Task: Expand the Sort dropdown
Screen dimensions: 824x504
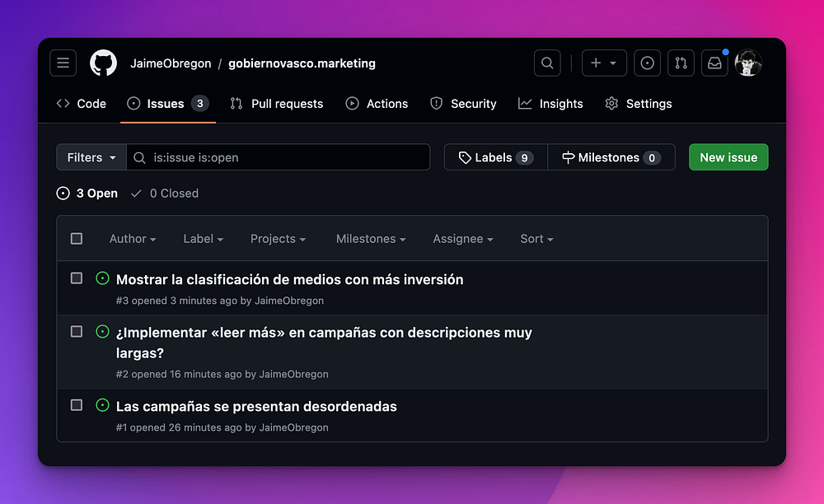Action: click(x=536, y=239)
